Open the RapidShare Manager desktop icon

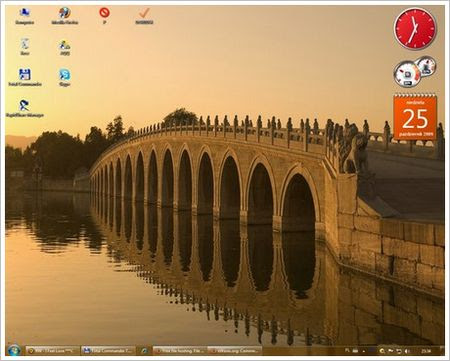25,109
